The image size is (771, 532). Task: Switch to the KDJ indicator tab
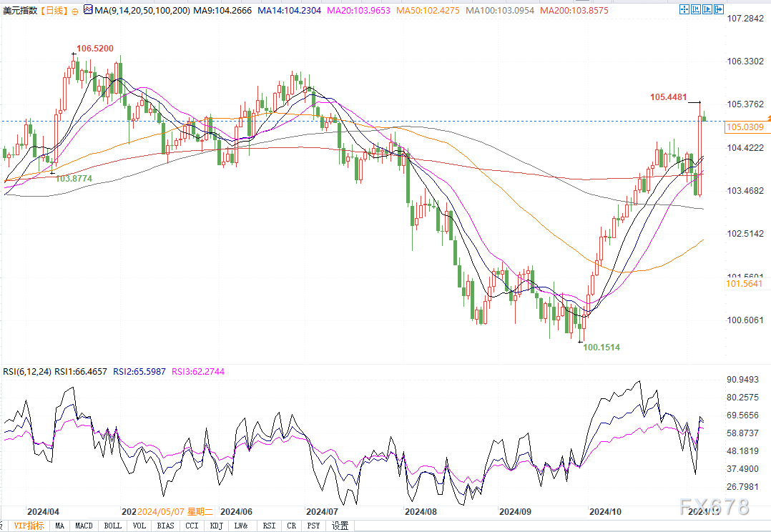pyautogui.click(x=215, y=526)
